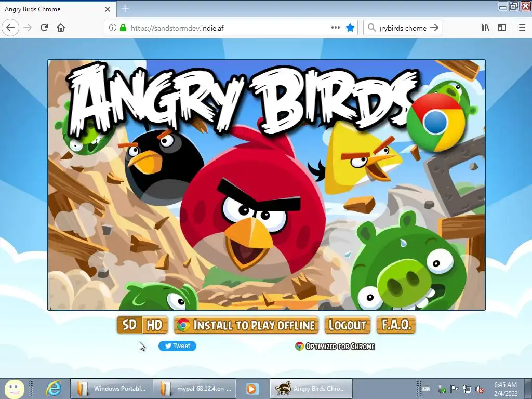Open the Start menu smiley button

[14, 389]
